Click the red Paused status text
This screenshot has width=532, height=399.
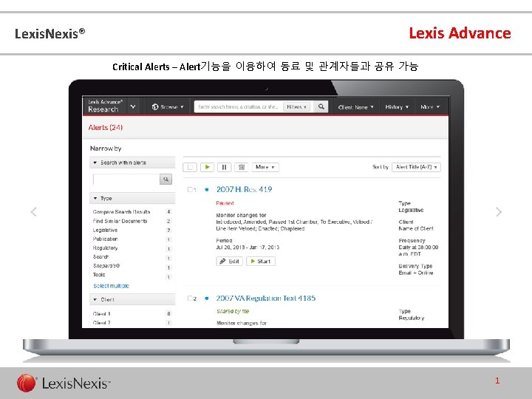(x=225, y=203)
